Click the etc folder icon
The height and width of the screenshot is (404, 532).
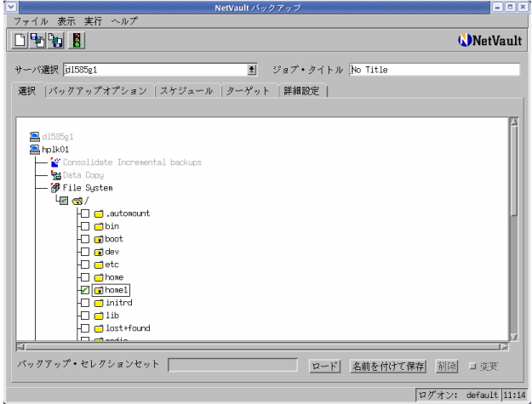click(x=99, y=265)
